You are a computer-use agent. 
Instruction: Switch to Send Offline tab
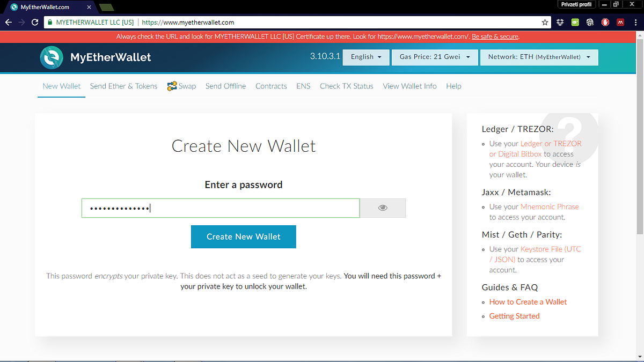(225, 86)
